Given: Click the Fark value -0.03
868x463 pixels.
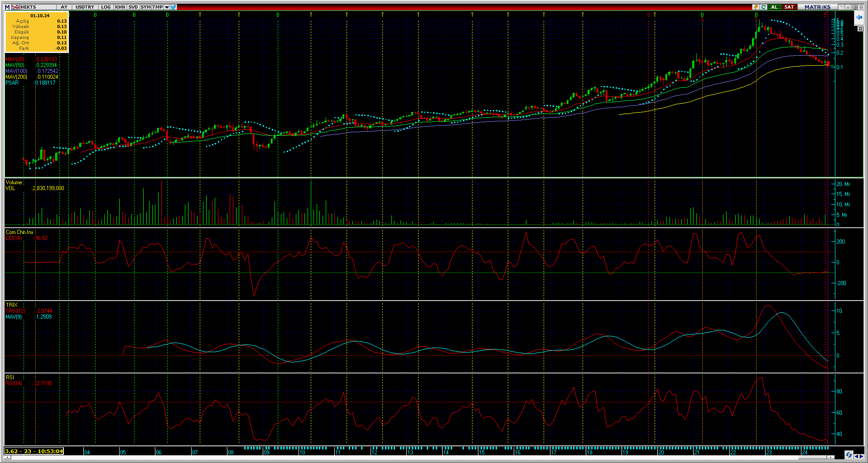Looking at the screenshot, I should tap(61, 48).
